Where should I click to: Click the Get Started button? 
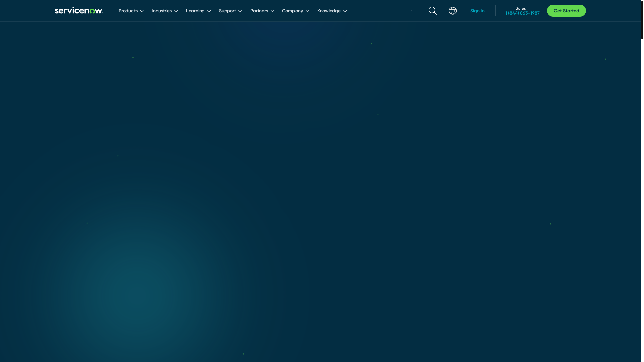click(x=566, y=11)
